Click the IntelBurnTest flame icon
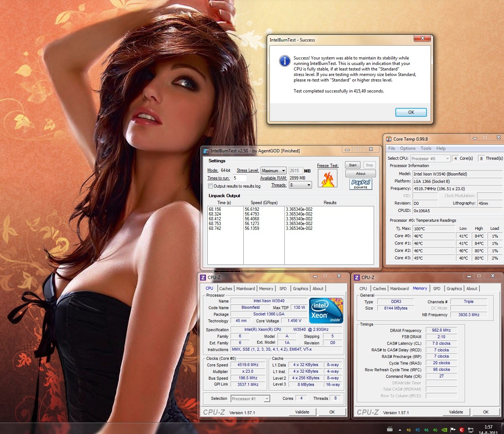The image size is (504, 434). tap(328, 178)
